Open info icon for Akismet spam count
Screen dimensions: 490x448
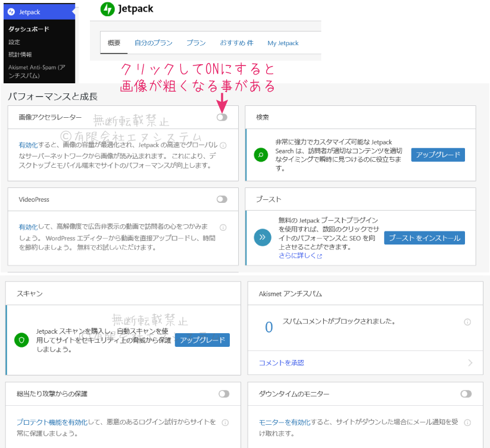(467, 322)
